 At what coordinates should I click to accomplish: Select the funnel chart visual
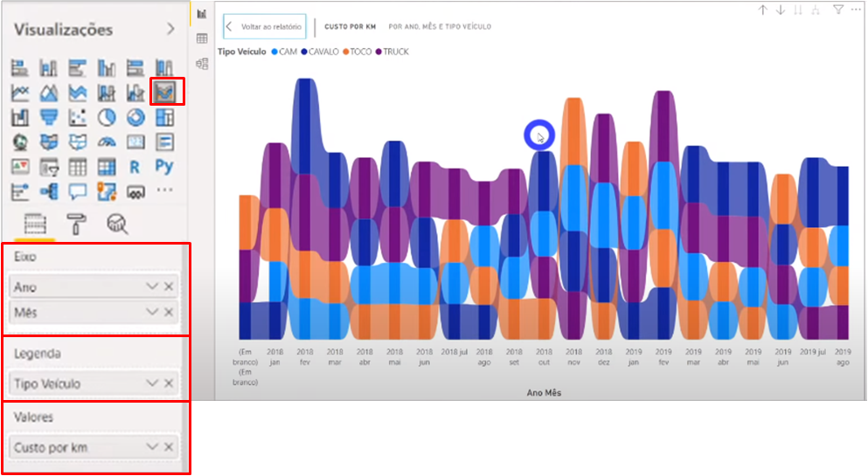pos(49,117)
